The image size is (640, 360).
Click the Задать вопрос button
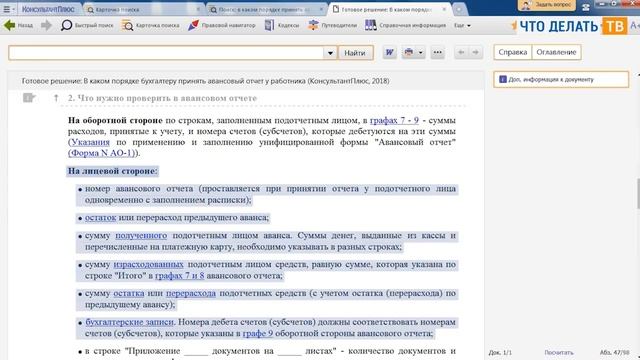[x=547, y=5]
